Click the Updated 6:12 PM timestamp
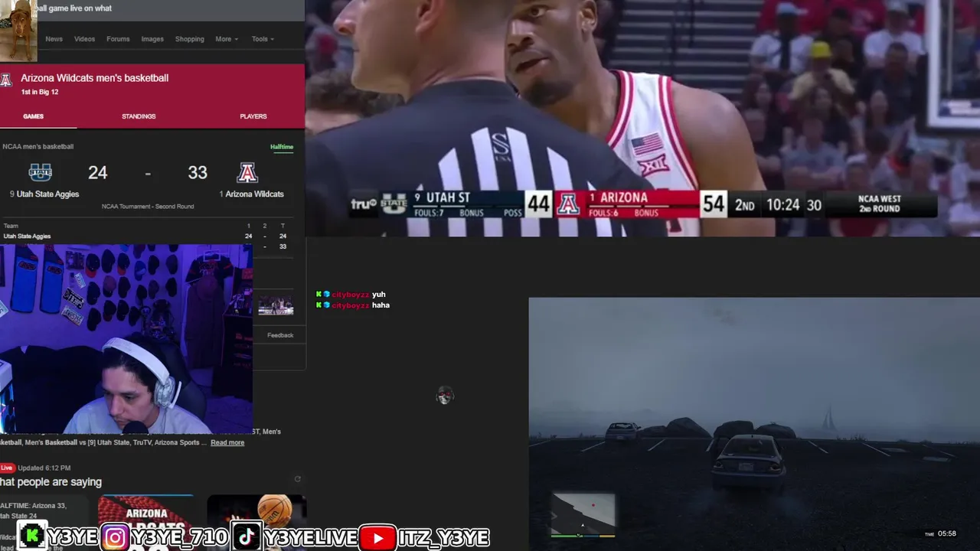The height and width of the screenshot is (551, 980). [x=44, y=468]
